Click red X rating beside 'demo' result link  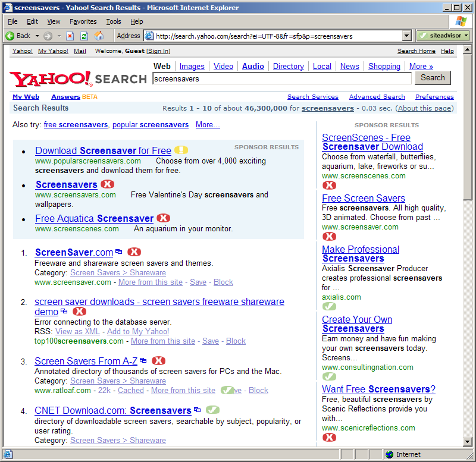pos(80,311)
